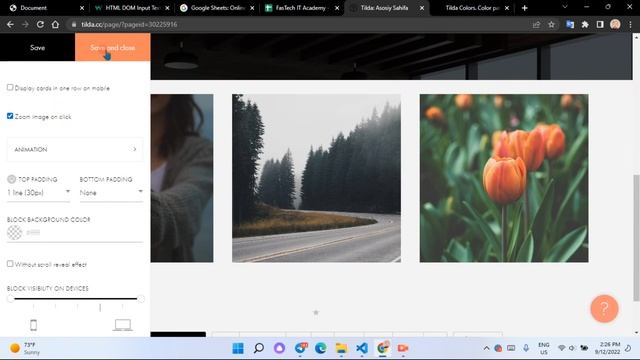The height and width of the screenshot is (360, 640).
Task: Open the Top Padding dropdown
Action: point(38,193)
